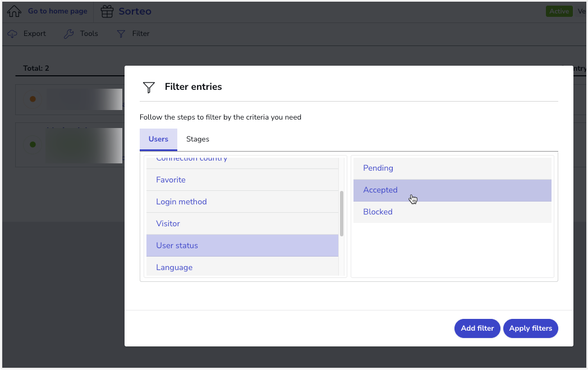Click the Export cloud download icon
Image resolution: width=588 pixels, height=370 pixels.
[x=12, y=34]
